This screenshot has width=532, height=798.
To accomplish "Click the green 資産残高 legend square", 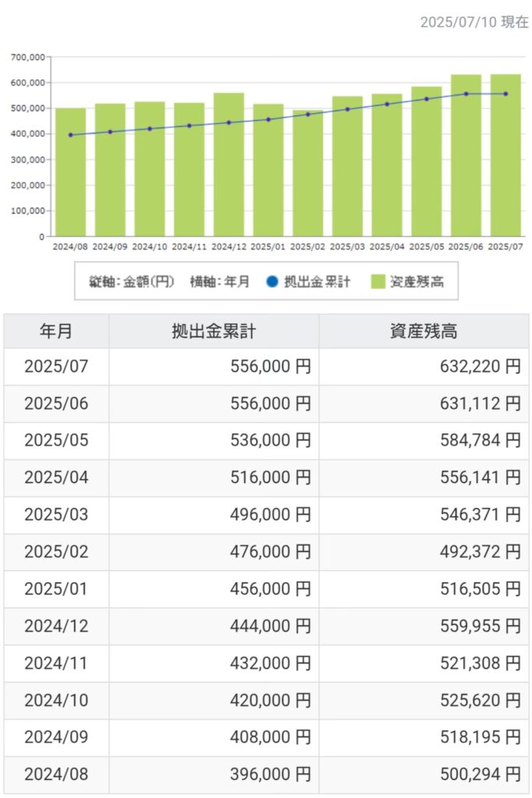I will coord(378,281).
